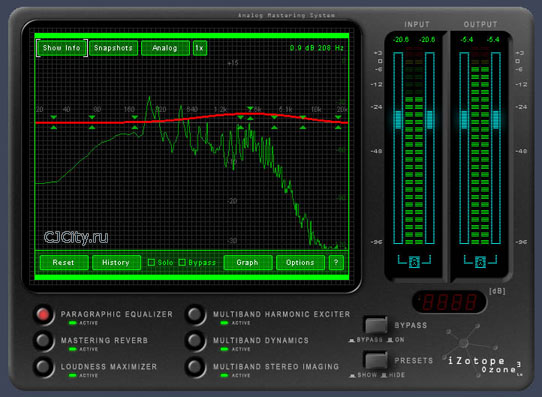The width and height of the screenshot is (542, 397).
Task: Switch the Analog EQ mode button
Action: click(x=165, y=48)
